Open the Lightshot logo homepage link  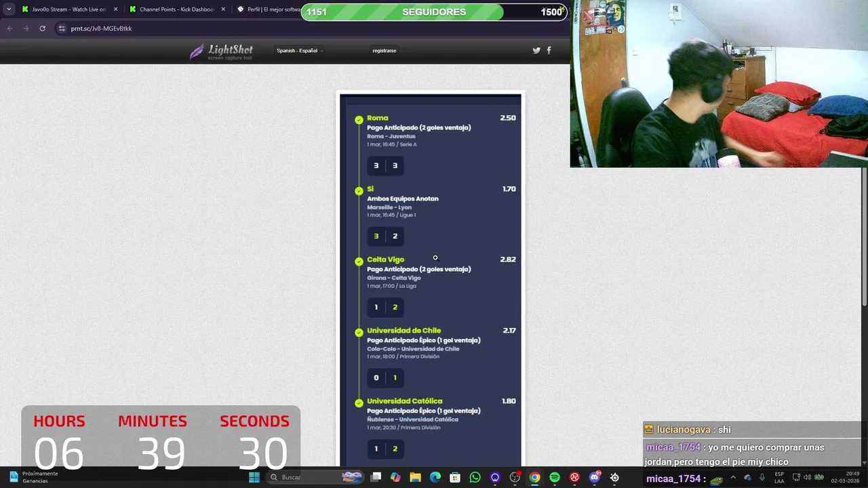[221, 52]
